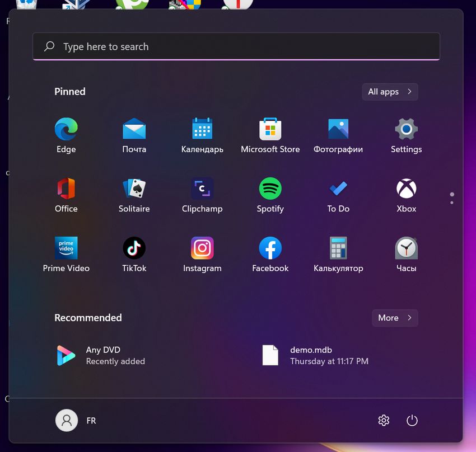Click the 'Recently added' subtitle text
This screenshot has width=476, height=452.
[x=115, y=361]
